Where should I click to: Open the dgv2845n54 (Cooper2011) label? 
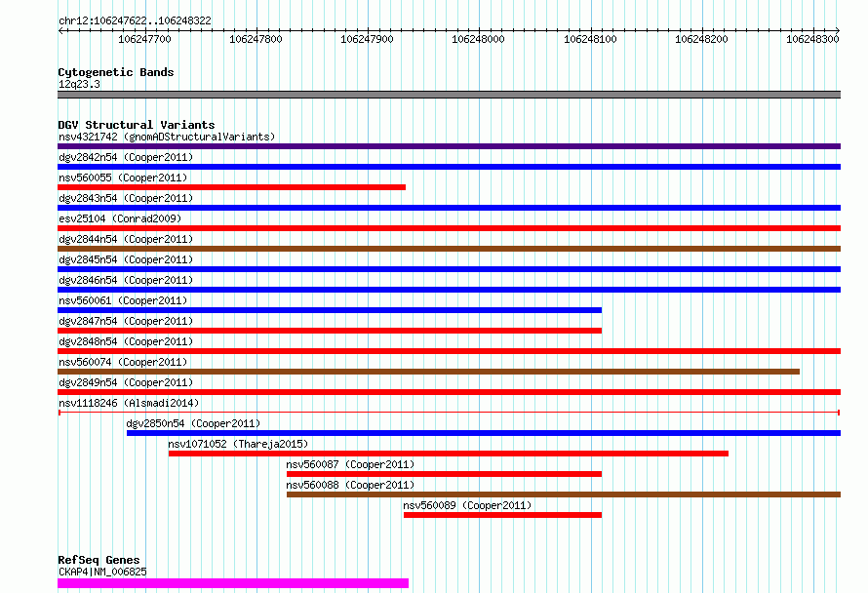point(126,259)
